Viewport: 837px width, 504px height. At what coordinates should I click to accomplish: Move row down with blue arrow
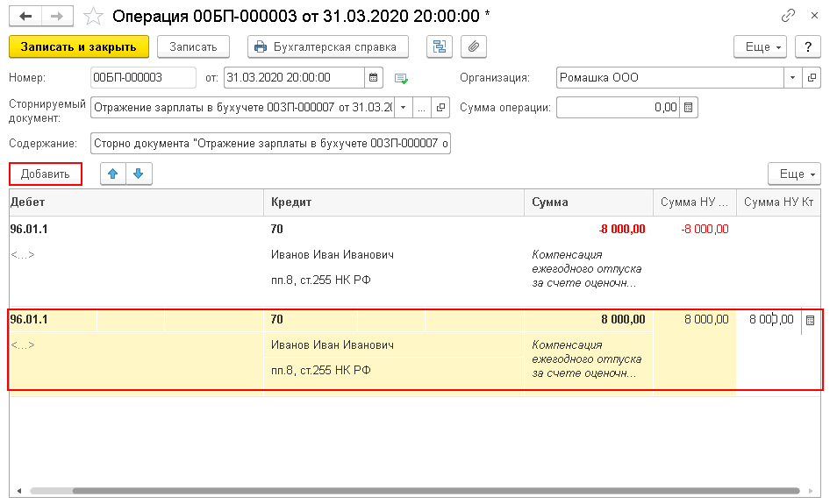coord(139,174)
